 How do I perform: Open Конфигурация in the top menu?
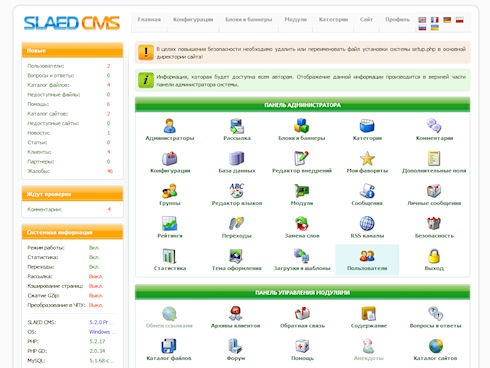[193, 20]
